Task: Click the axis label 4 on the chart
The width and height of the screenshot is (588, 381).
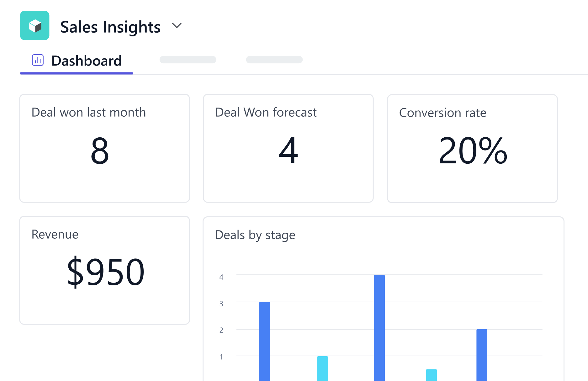Action: coord(221,277)
